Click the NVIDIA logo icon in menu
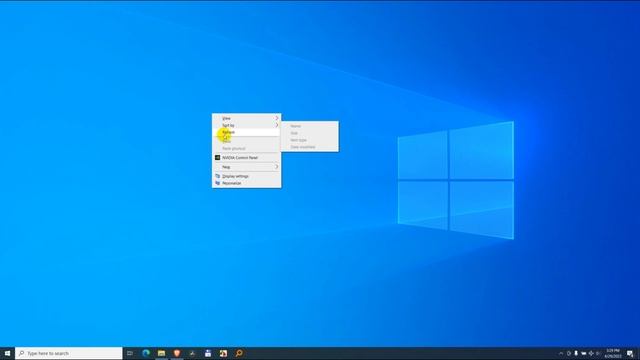Image resolution: width=640 pixels, height=360 pixels. point(218,158)
